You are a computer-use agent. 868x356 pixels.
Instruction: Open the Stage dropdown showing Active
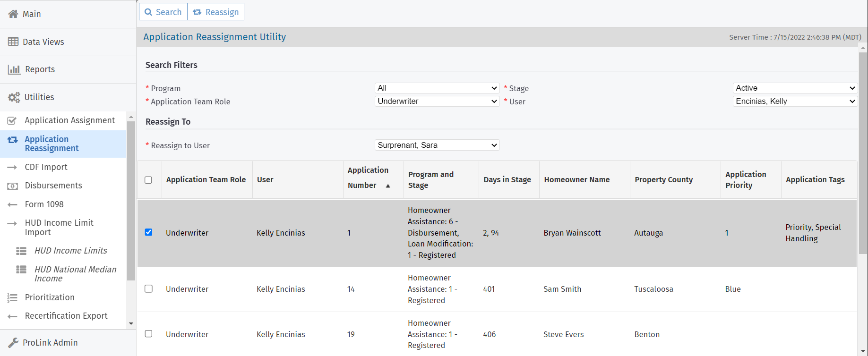tap(795, 88)
